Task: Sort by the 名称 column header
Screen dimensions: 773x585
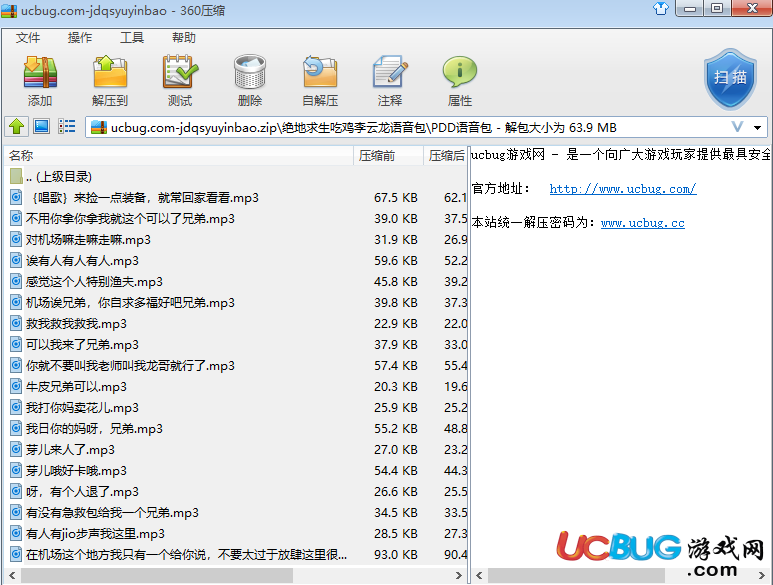Action: click(178, 156)
